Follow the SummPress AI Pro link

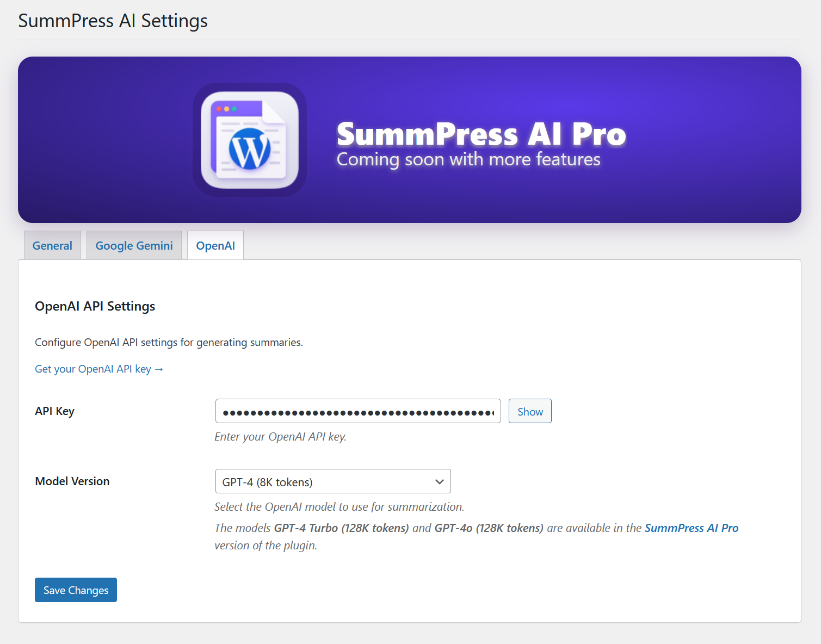(692, 528)
